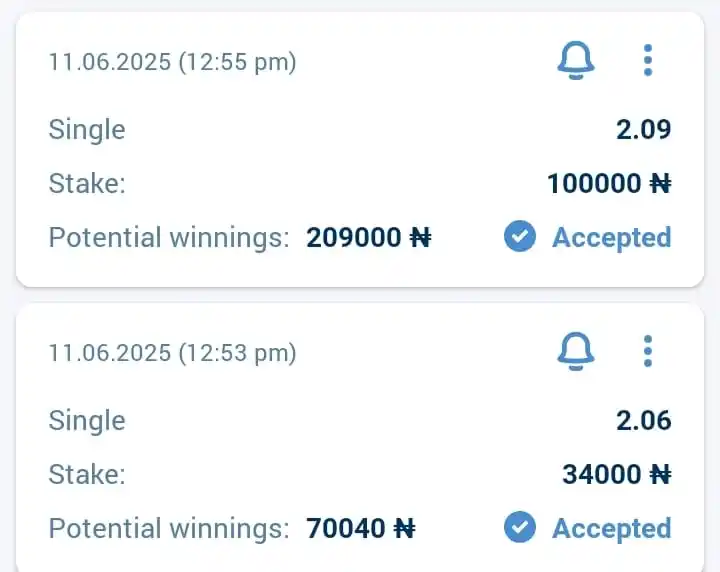Open the first Single bet card
The image size is (720, 572).
(360, 150)
